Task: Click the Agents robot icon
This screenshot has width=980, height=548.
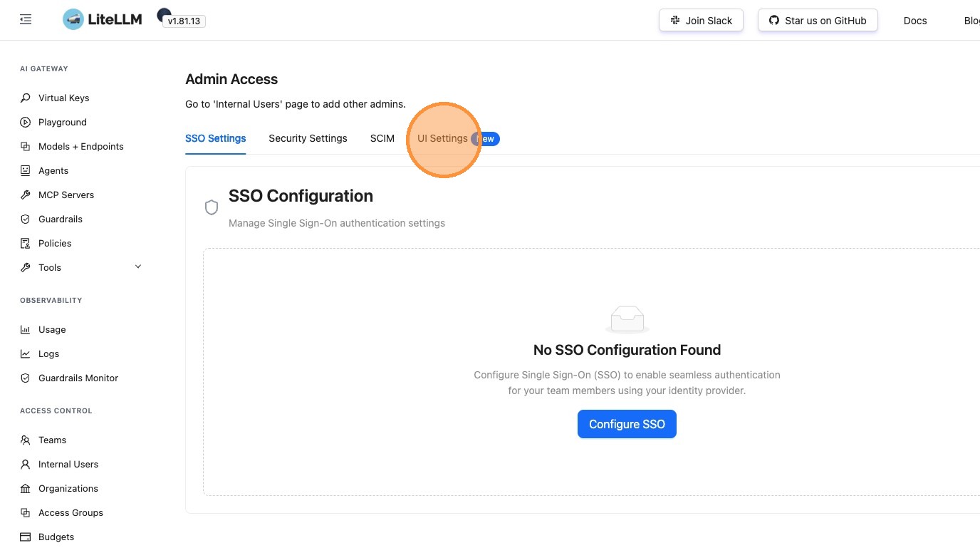Action: pos(26,170)
